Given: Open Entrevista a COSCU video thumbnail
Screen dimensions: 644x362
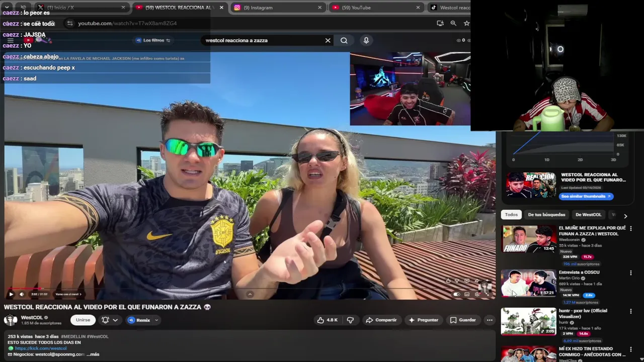Looking at the screenshot, I should pos(528,283).
